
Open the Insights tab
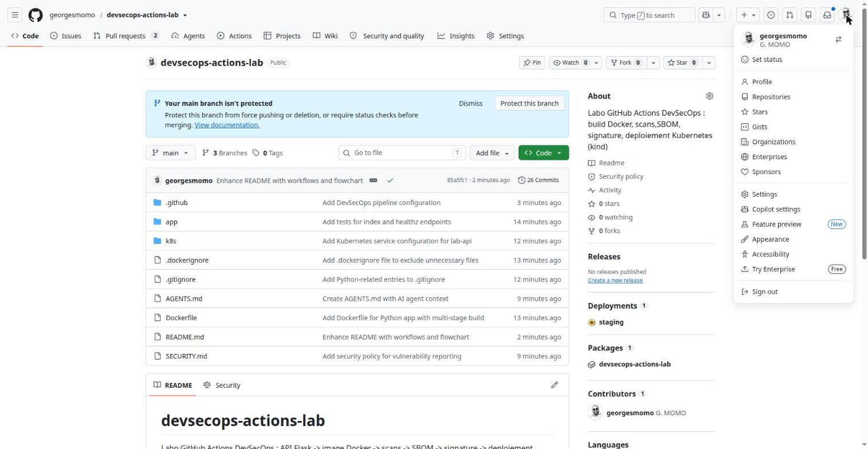[456, 36]
